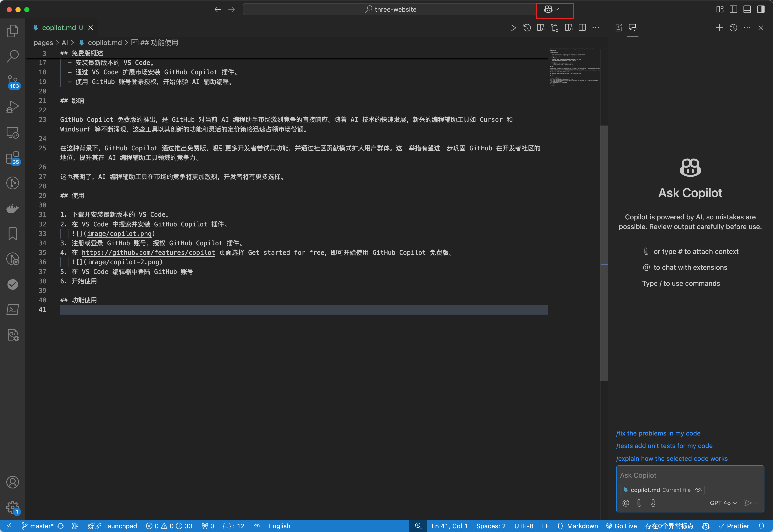Image resolution: width=773 pixels, height=532 pixels.
Task: Open remote window indicator in status bar
Action: click(x=9, y=526)
